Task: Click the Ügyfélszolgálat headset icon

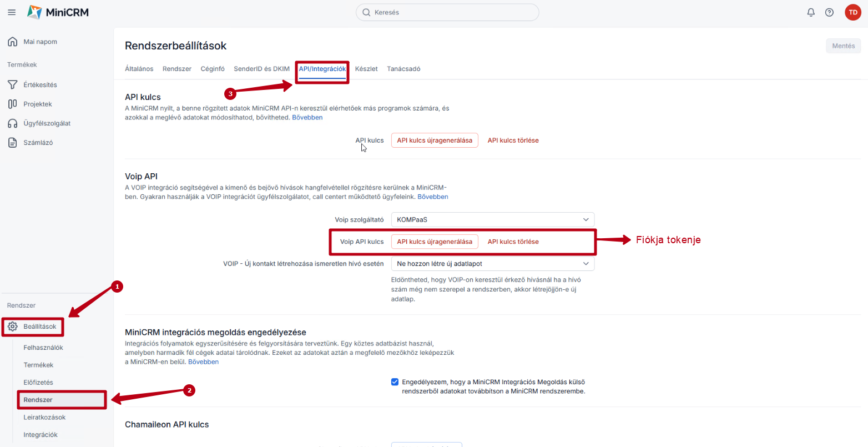Action: click(x=13, y=123)
